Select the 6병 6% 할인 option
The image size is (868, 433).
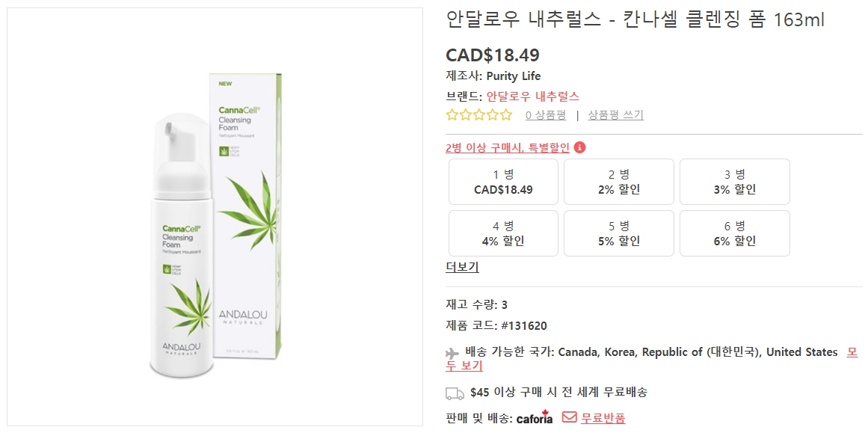click(x=734, y=233)
